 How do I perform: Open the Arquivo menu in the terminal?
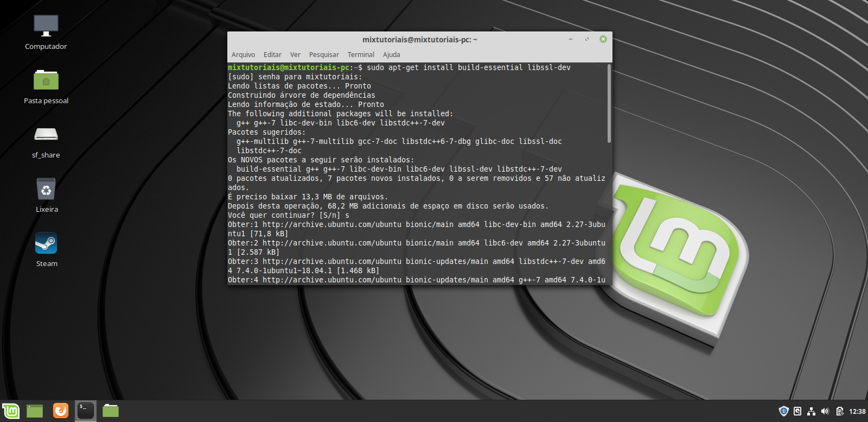click(x=243, y=54)
